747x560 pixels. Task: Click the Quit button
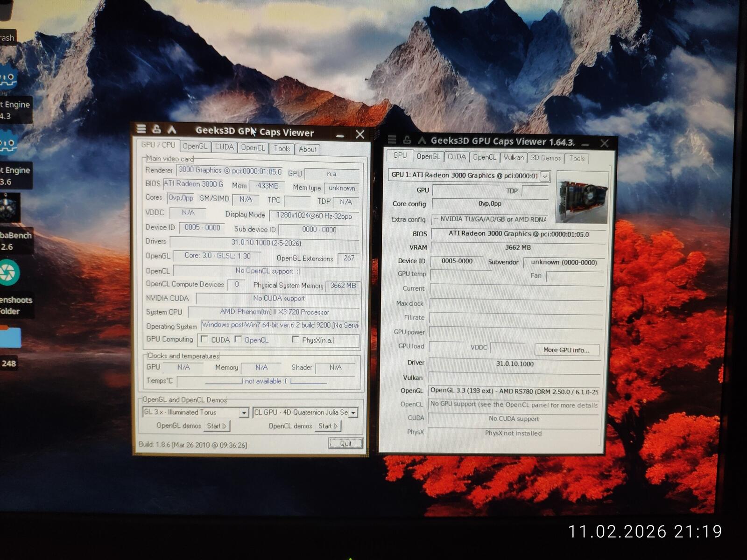pyautogui.click(x=345, y=443)
